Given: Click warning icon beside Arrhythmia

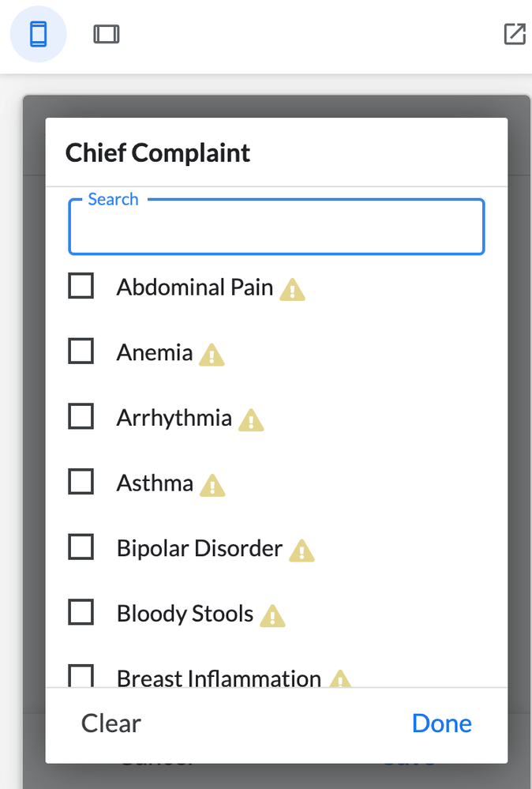Looking at the screenshot, I should [251, 420].
